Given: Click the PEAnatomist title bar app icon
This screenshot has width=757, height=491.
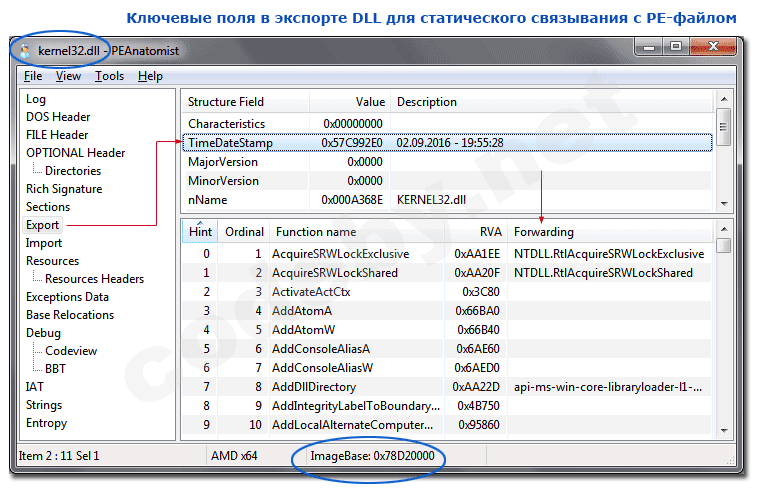Looking at the screenshot, I should [22, 48].
